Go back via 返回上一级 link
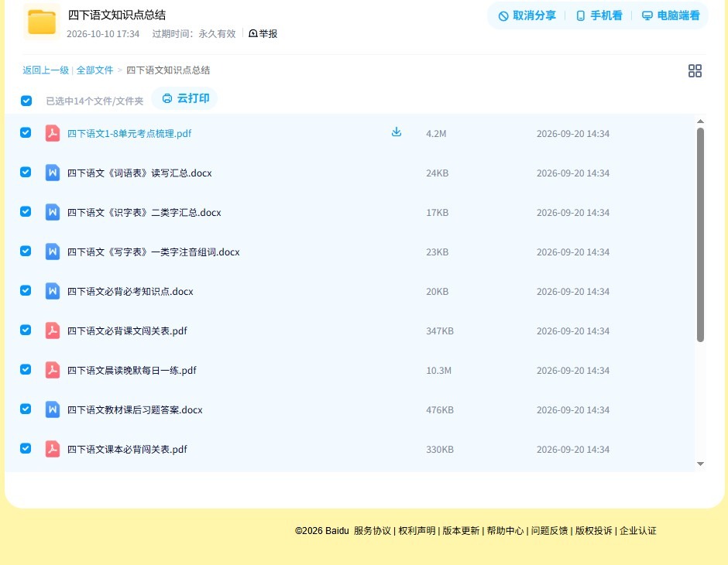Viewport: 728px width, 565px height. point(46,70)
